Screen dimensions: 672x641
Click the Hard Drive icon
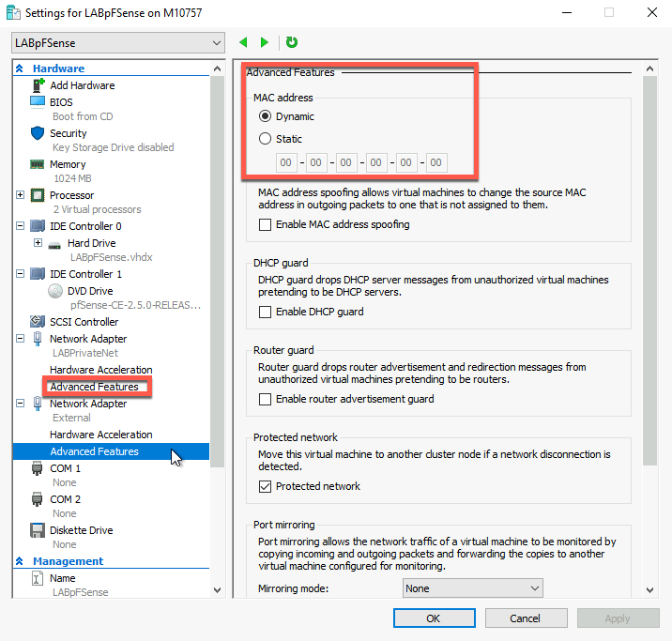coord(54,246)
